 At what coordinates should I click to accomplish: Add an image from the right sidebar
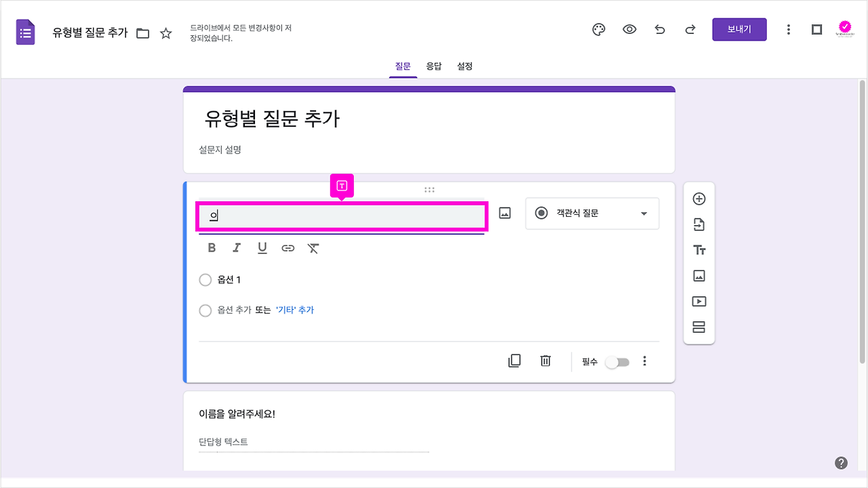698,275
